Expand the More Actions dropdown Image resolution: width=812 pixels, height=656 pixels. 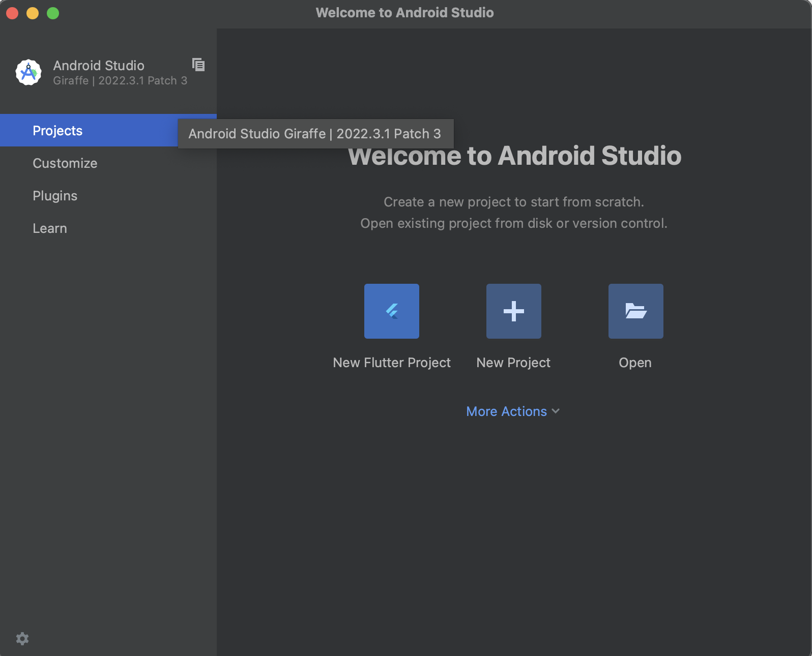click(x=513, y=411)
